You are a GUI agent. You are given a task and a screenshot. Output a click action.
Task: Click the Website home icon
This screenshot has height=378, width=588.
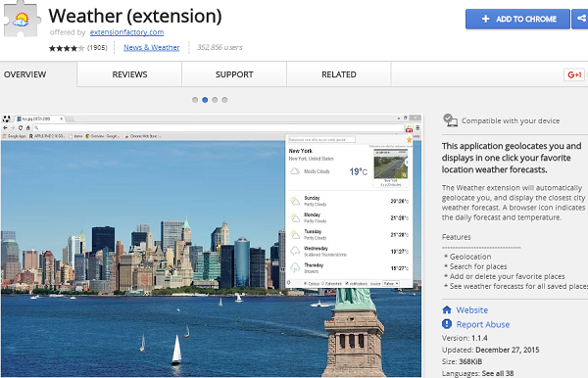tap(447, 309)
